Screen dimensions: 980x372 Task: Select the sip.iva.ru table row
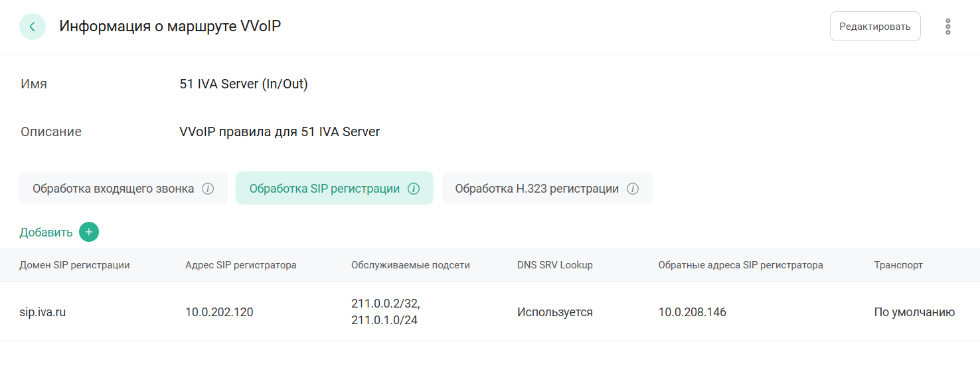pyautogui.click(x=42, y=312)
